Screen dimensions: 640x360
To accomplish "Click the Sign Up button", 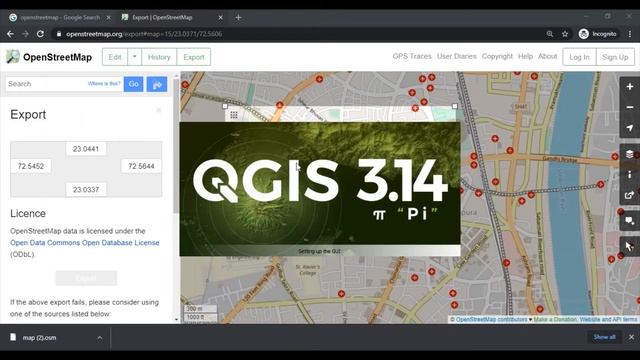I will tap(615, 57).
